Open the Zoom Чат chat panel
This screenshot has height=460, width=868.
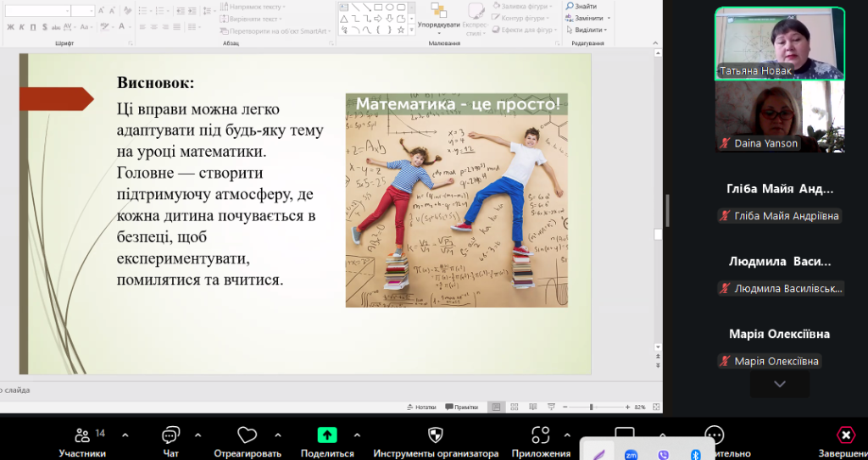[x=170, y=435]
